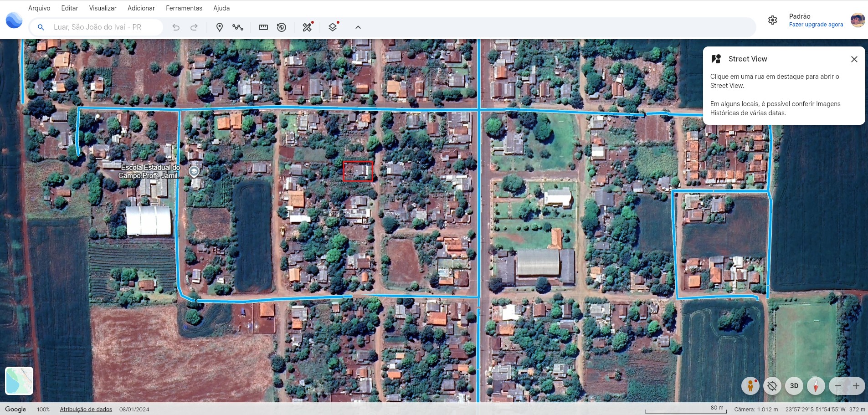Viewport: 868px width, 415px height.
Task: Click the Street View panel title text
Action: [748, 59]
